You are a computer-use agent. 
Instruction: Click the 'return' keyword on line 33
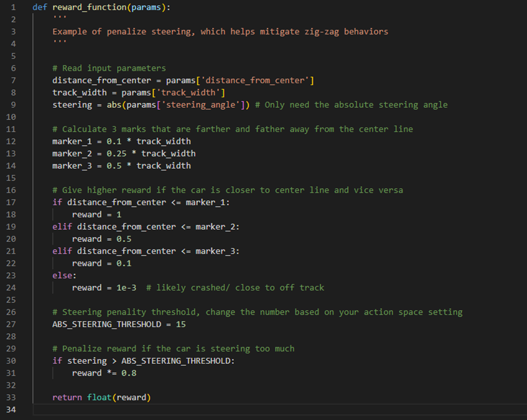point(67,397)
